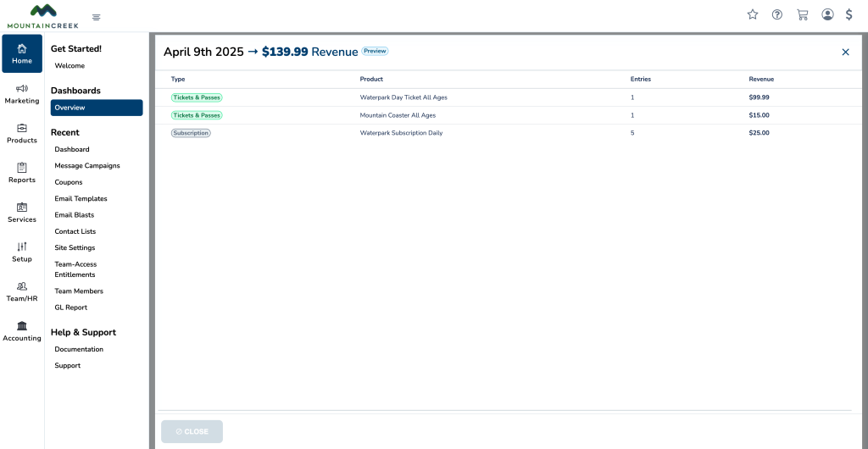Open Message Campaigns from Recent
The width and height of the screenshot is (868, 449).
(x=87, y=166)
